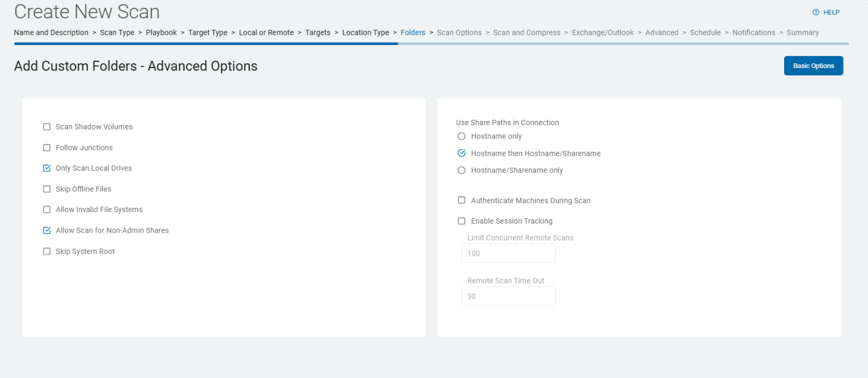
Task: Check the Skip System Root box
Action: pyautogui.click(x=47, y=252)
